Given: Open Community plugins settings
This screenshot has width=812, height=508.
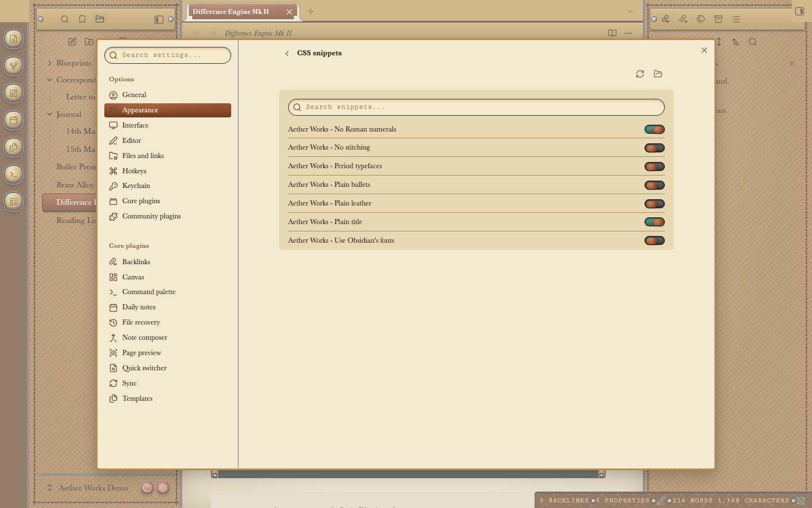Looking at the screenshot, I should [167, 216].
